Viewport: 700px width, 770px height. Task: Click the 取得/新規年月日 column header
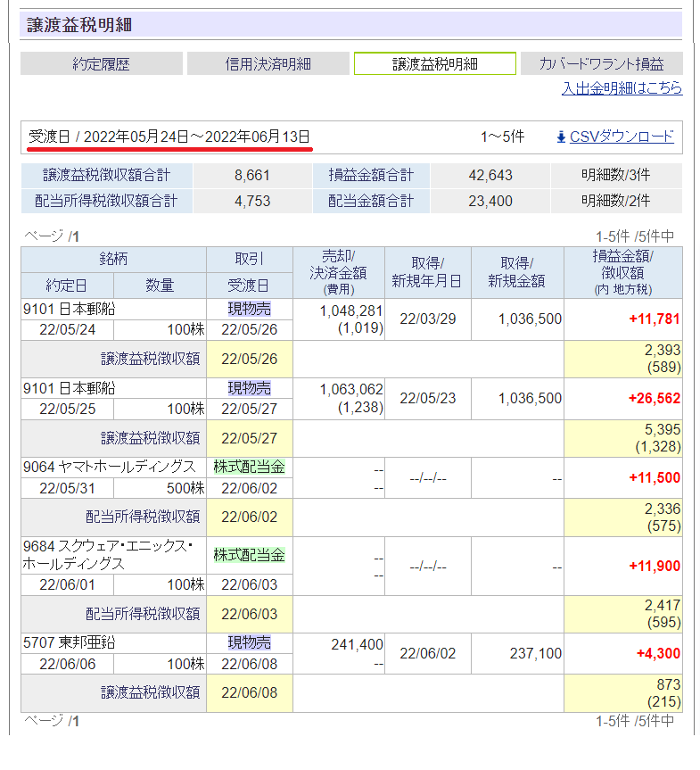tap(427, 272)
